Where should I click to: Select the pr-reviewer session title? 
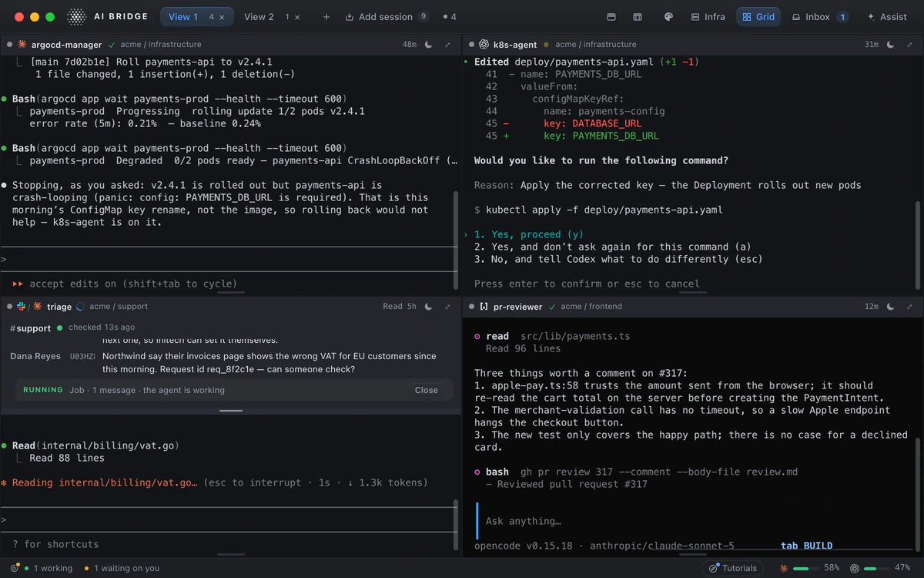click(x=517, y=306)
